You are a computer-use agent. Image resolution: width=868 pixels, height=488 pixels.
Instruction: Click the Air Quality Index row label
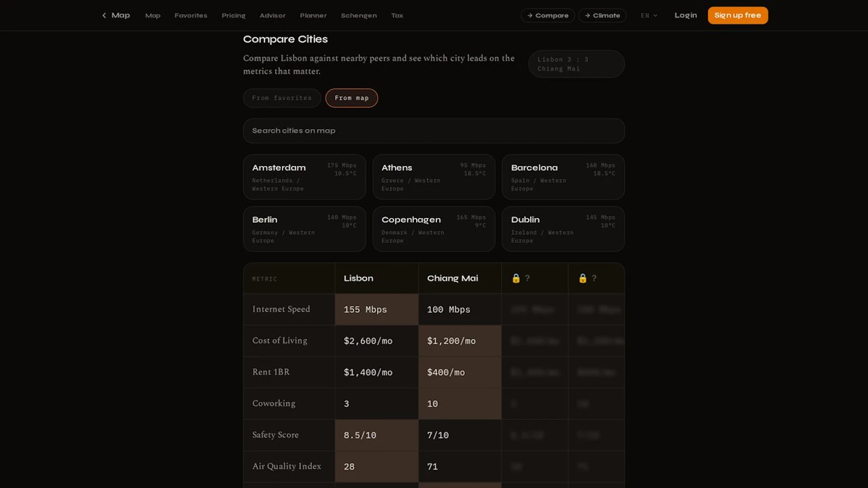point(287,466)
